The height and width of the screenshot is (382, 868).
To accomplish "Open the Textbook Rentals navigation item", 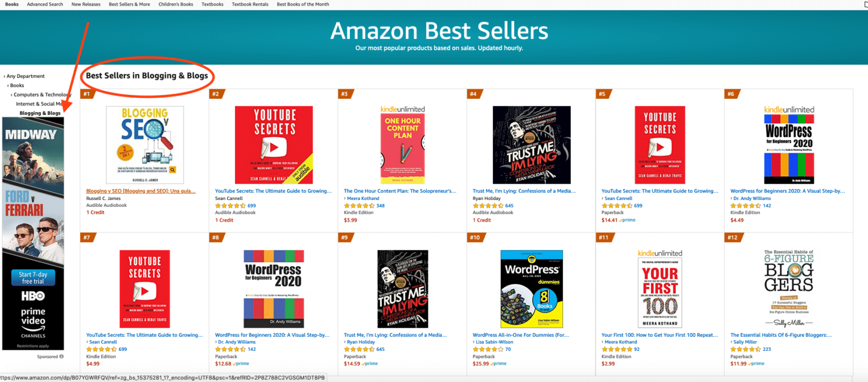I will (x=250, y=5).
